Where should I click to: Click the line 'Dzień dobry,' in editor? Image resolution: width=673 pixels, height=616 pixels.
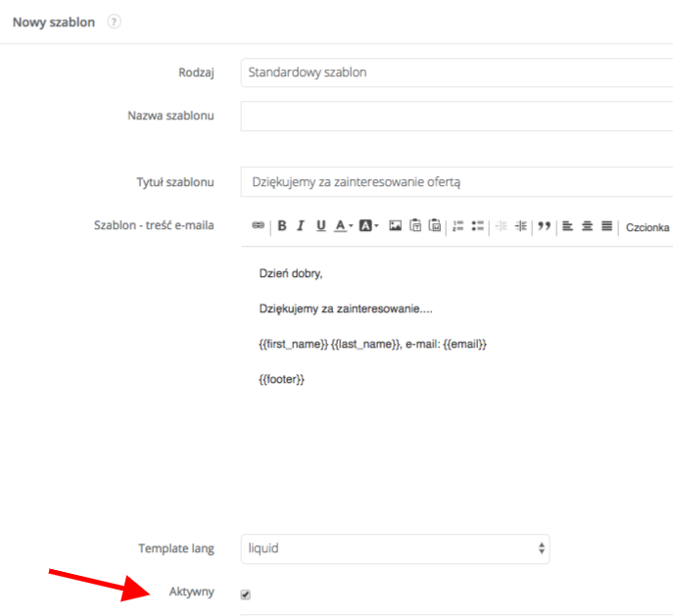291,273
